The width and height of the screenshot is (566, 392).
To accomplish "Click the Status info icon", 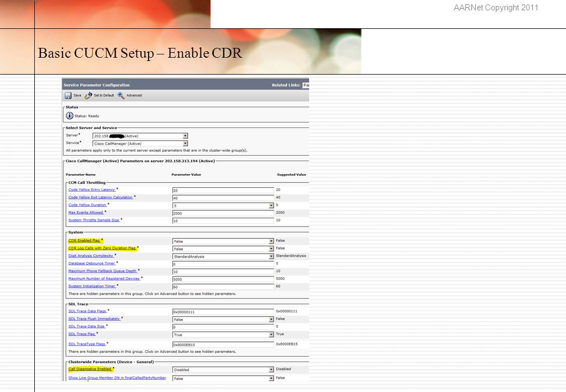I will [x=70, y=115].
